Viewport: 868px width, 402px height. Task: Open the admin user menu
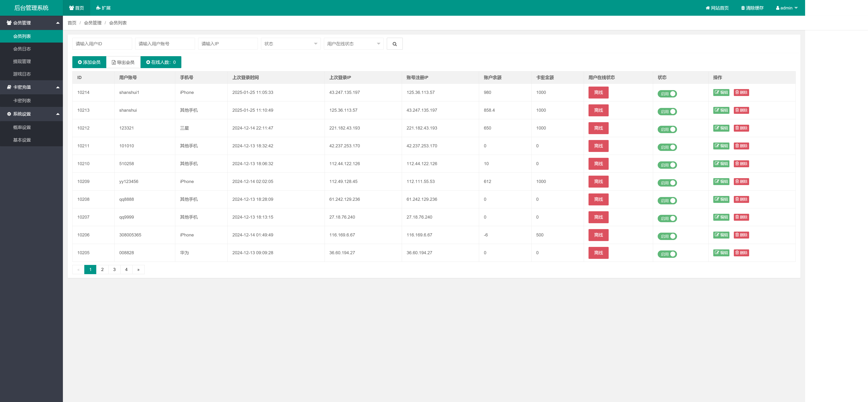(x=787, y=8)
